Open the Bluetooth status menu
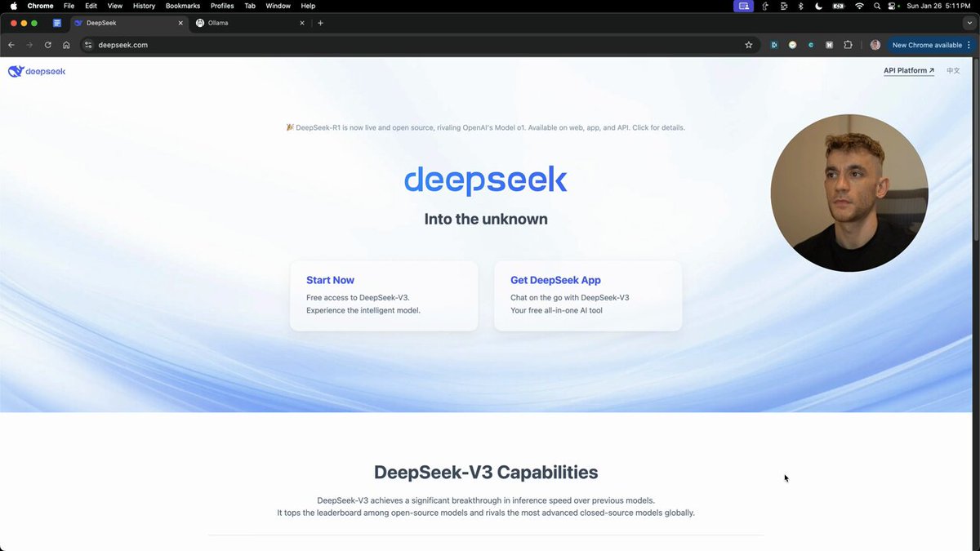The image size is (980, 551). [800, 6]
